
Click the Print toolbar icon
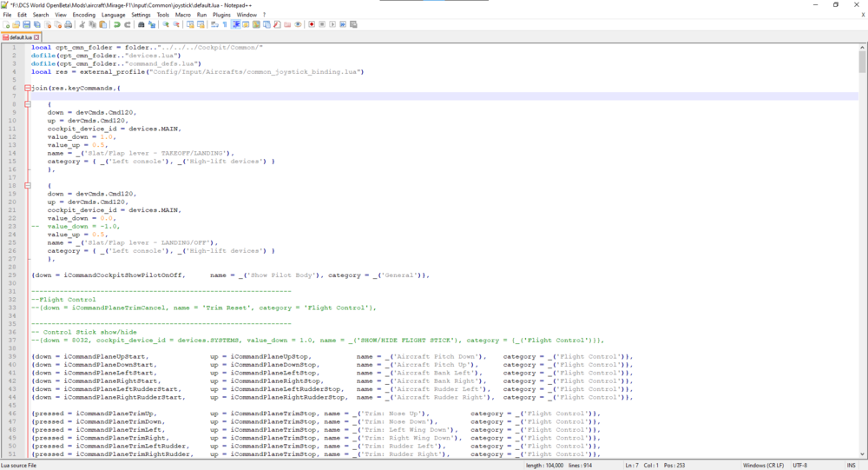68,24
